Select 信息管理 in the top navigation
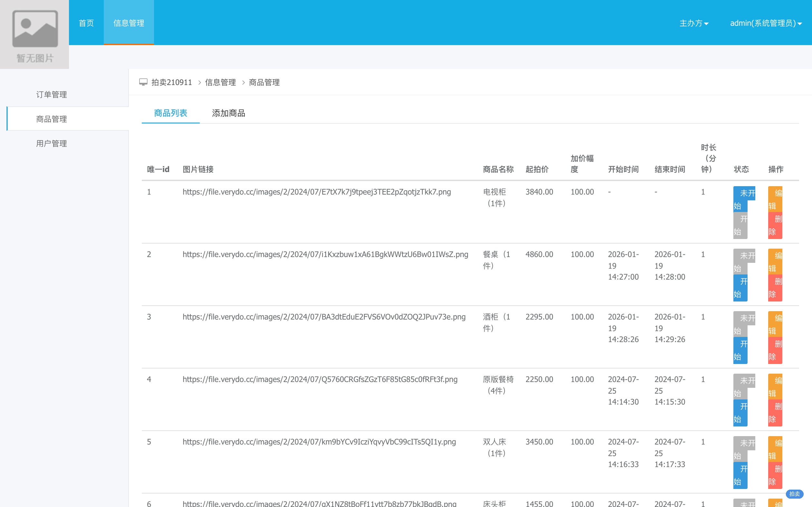Screen dimensions: 812x507 tap(129, 23)
